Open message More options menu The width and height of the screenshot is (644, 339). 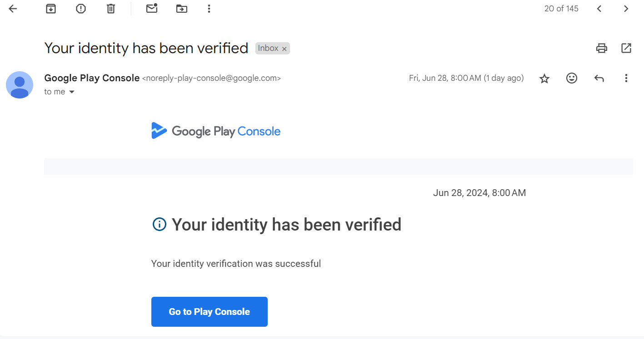(x=626, y=79)
